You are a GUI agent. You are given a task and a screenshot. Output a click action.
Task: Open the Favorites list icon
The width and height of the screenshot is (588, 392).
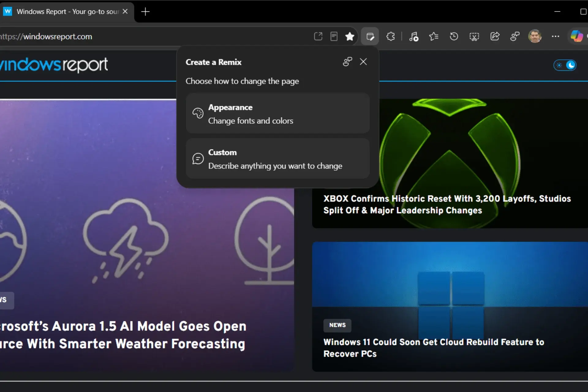pyautogui.click(x=434, y=36)
